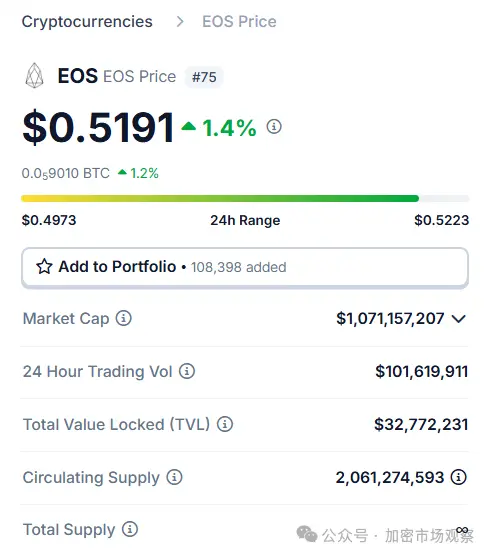This screenshot has width=490, height=556.
Task: Click the info icon beside 1.4% change
Action: pos(274,126)
